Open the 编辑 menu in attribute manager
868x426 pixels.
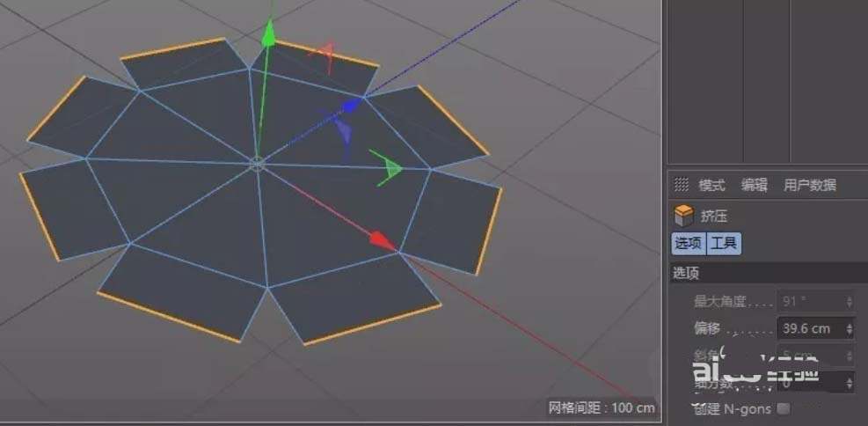click(x=755, y=185)
